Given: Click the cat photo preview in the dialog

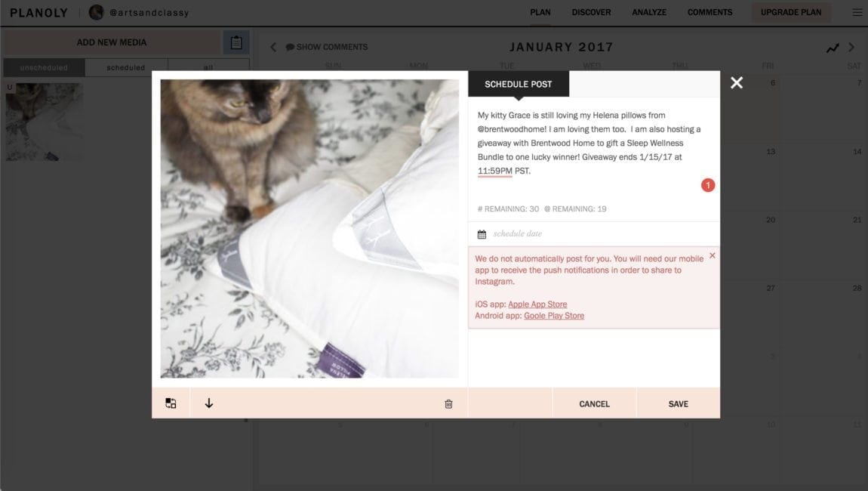Looking at the screenshot, I should click(309, 229).
